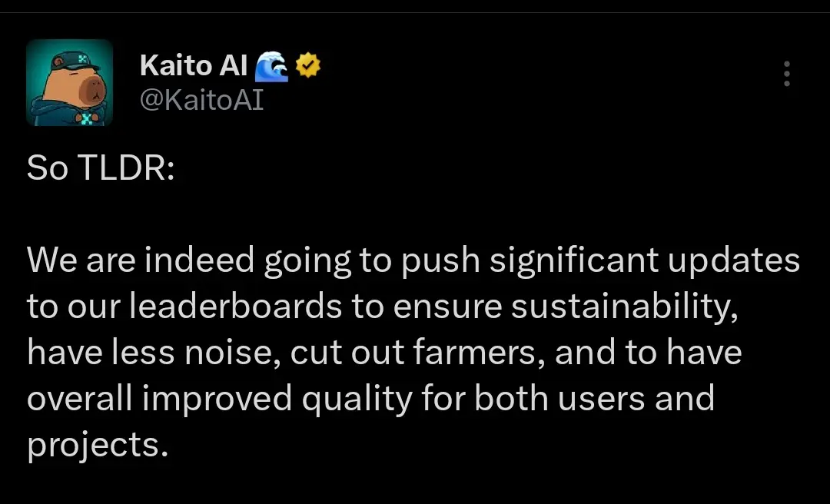
Task: Click the gold verified badge beside Kaito AI
Action: pos(307,65)
